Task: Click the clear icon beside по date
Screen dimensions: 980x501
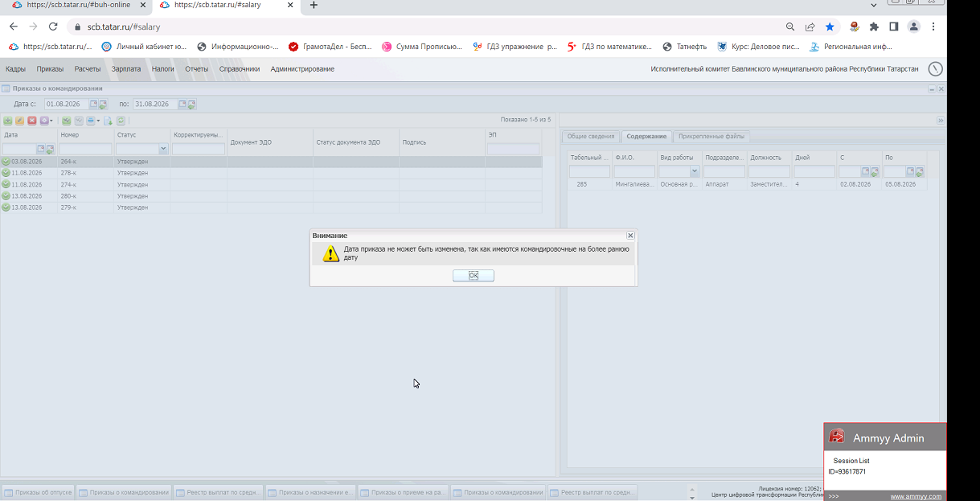Action: click(192, 105)
